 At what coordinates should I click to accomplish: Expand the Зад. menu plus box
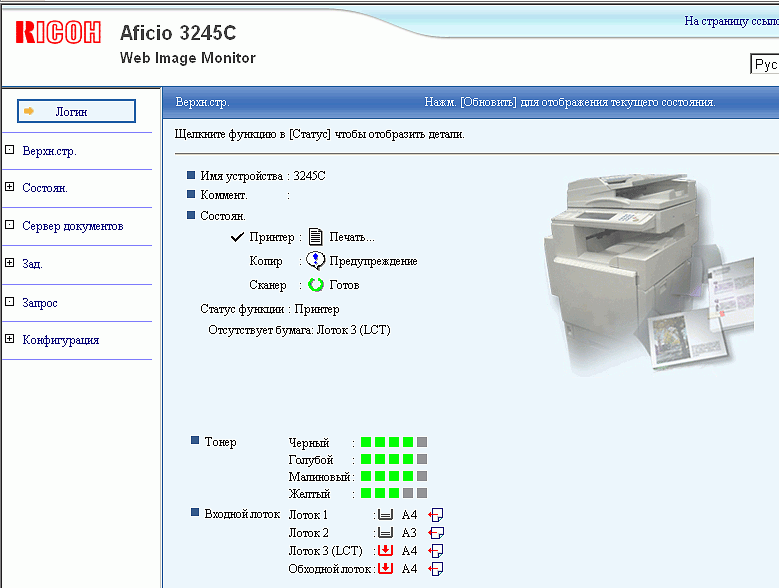point(10,264)
